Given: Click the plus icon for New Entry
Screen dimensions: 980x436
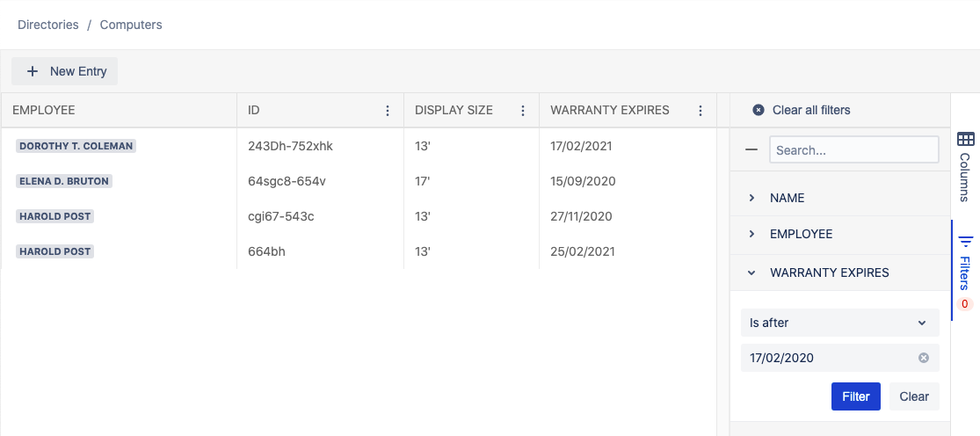Looking at the screenshot, I should 33,71.
